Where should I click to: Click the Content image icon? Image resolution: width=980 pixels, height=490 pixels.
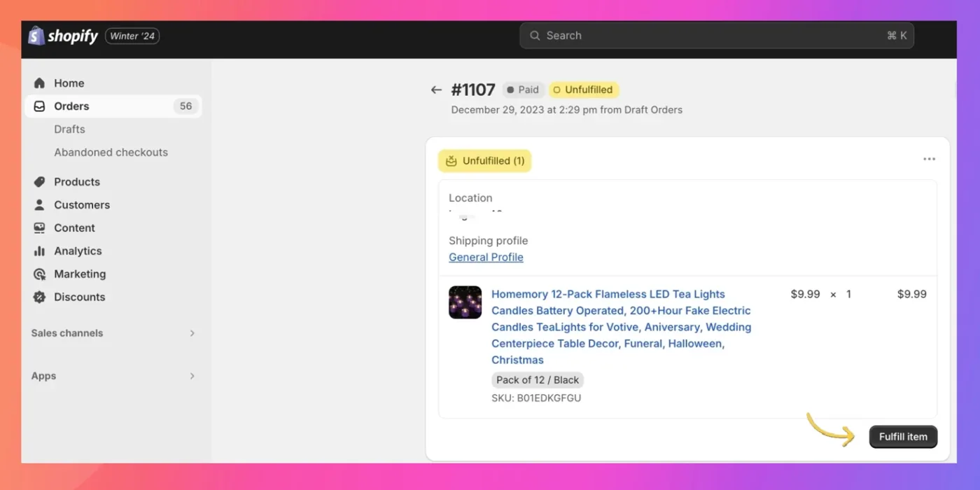point(40,228)
